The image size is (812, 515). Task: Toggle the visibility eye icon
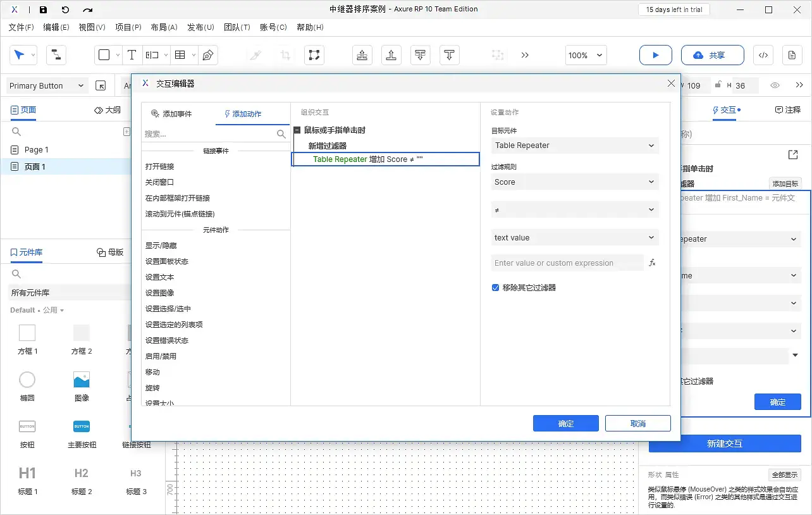point(775,85)
